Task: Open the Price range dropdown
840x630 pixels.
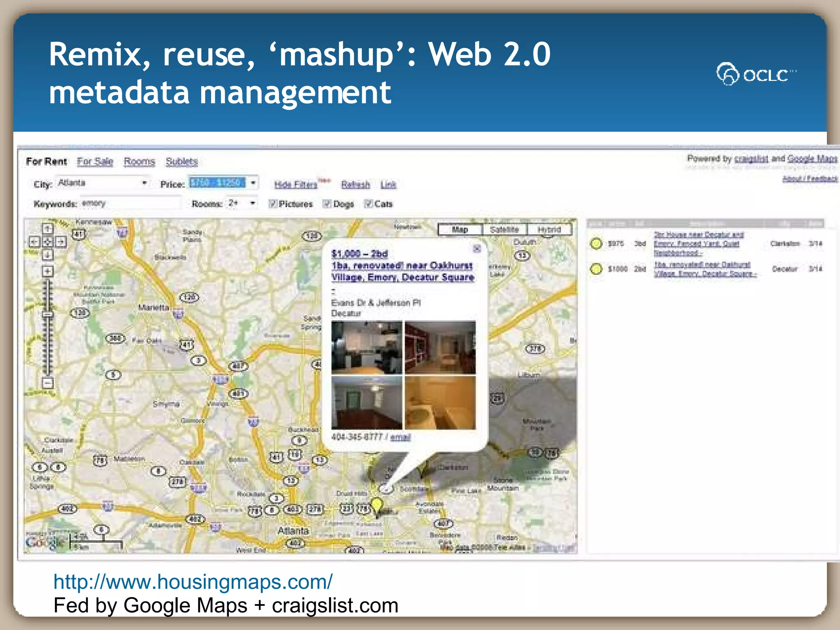Action: click(224, 183)
